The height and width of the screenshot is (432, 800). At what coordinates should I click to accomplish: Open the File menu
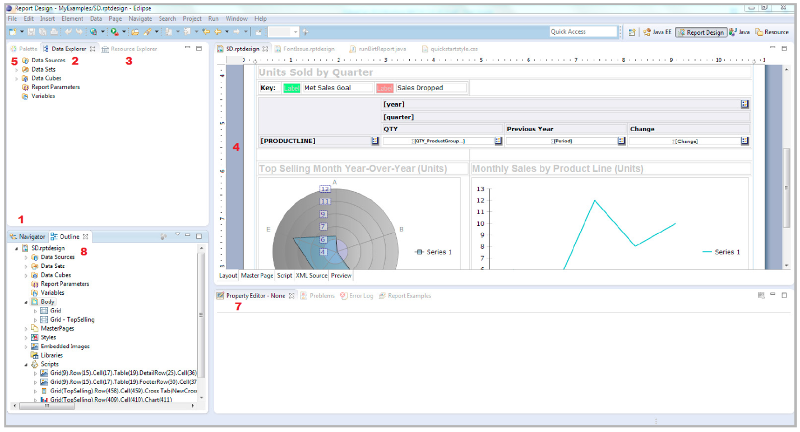click(x=12, y=18)
